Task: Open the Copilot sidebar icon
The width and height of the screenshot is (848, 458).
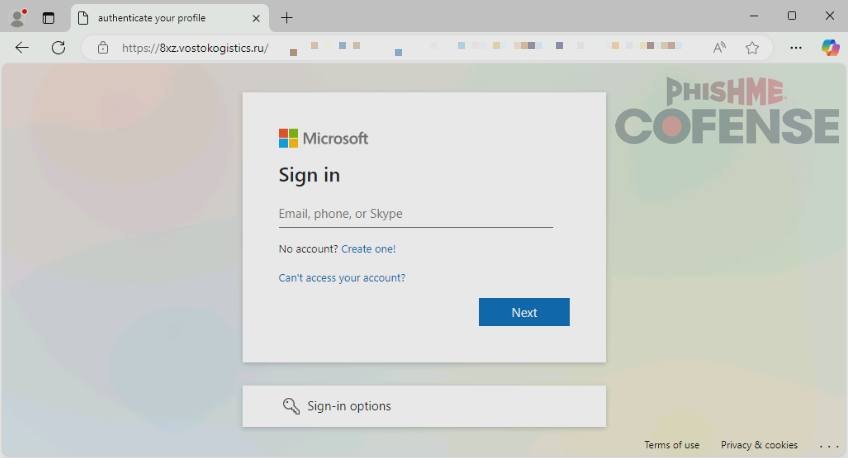Action: point(829,47)
